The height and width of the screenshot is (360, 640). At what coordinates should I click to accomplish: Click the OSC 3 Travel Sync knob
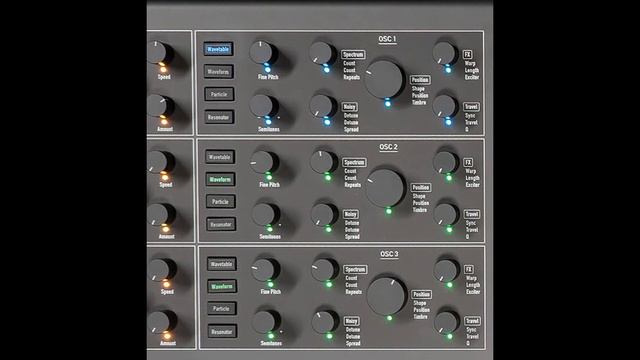(x=446, y=322)
